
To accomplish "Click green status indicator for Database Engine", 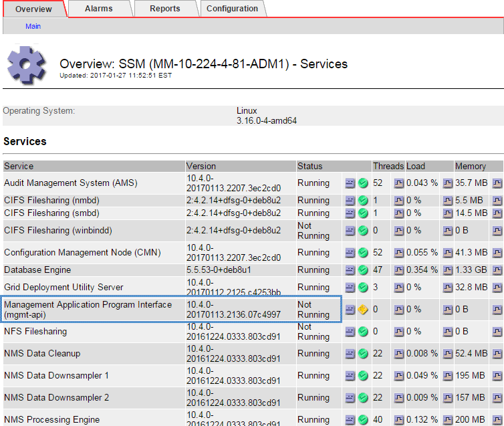I will coord(363,270).
